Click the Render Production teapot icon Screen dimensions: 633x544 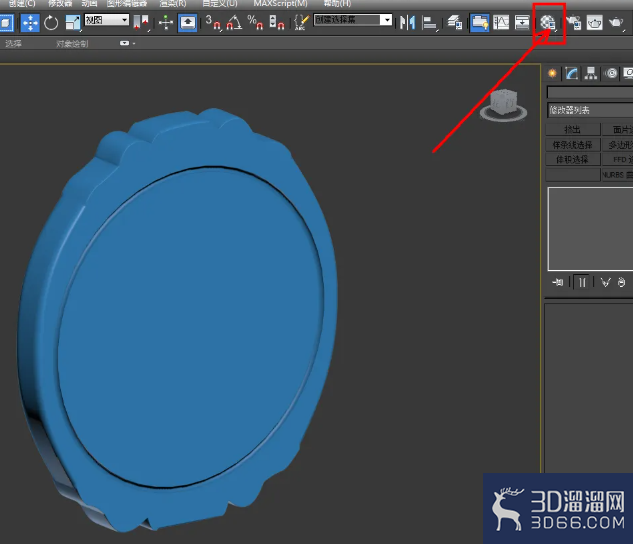coord(616,23)
